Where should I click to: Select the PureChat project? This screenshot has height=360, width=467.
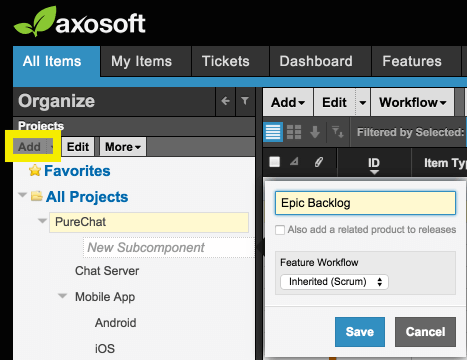149,222
